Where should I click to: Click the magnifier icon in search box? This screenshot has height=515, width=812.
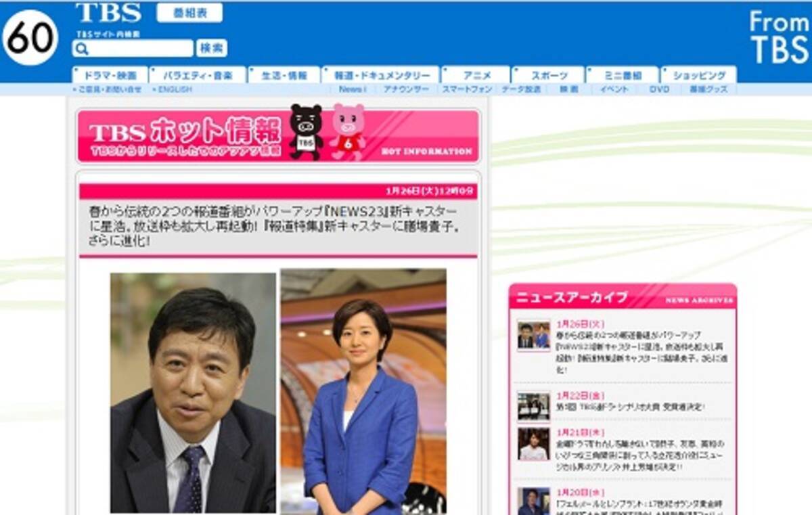82,49
